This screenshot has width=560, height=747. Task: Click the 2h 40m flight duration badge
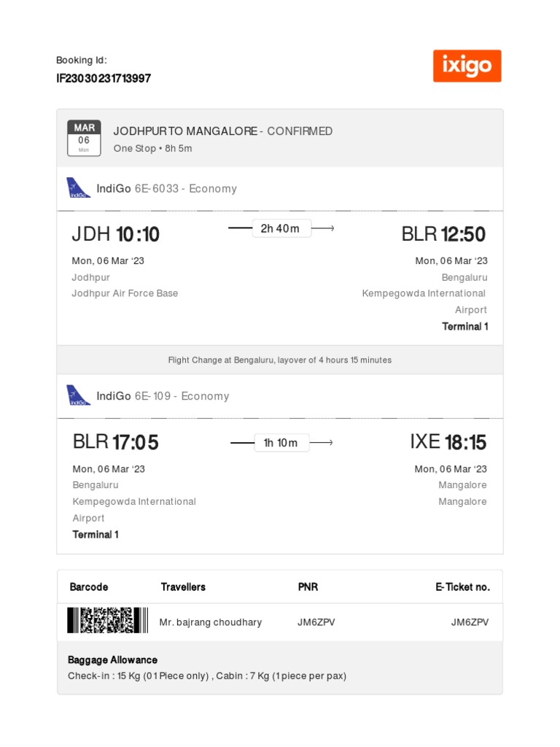coord(281,228)
